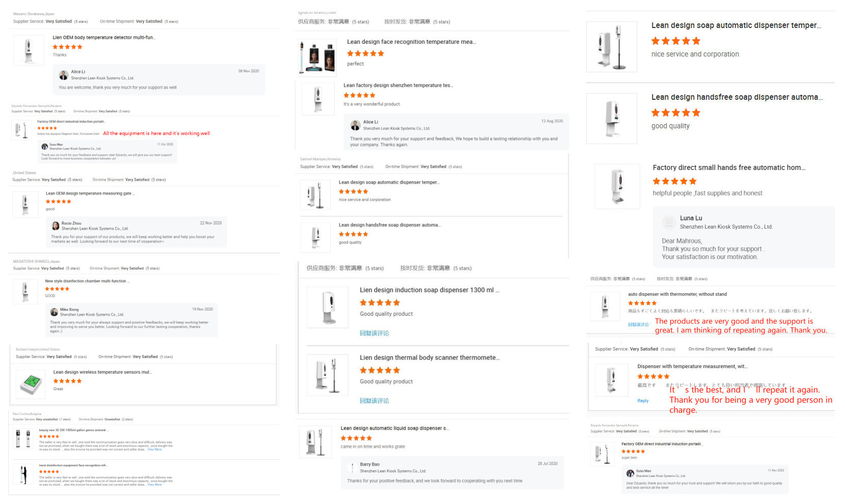Open the face recognition temperature product thumbnail

pos(317,57)
